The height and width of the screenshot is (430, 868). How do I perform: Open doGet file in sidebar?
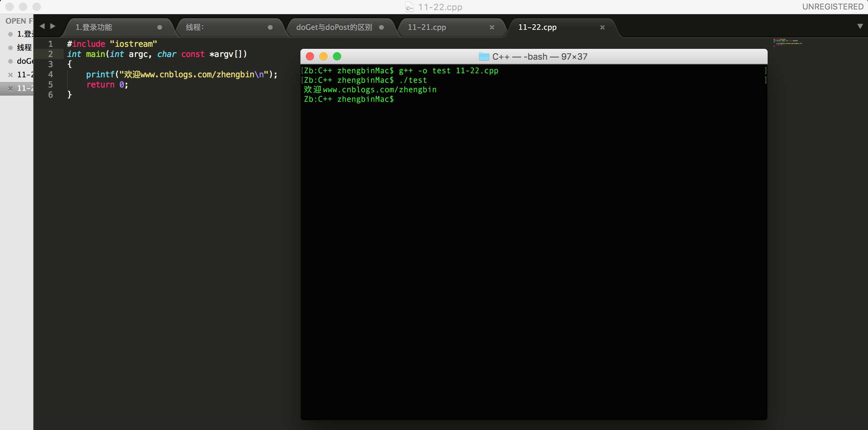tap(17, 61)
